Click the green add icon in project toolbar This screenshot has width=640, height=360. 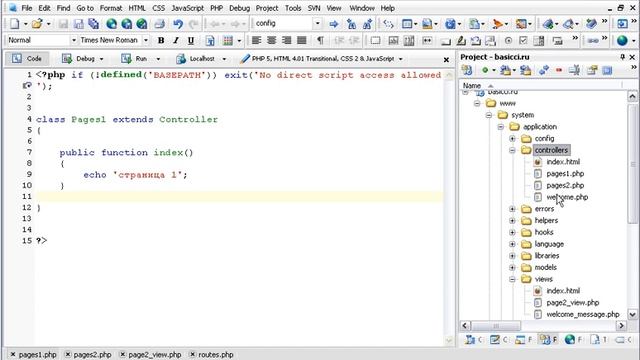coord(485,71)
